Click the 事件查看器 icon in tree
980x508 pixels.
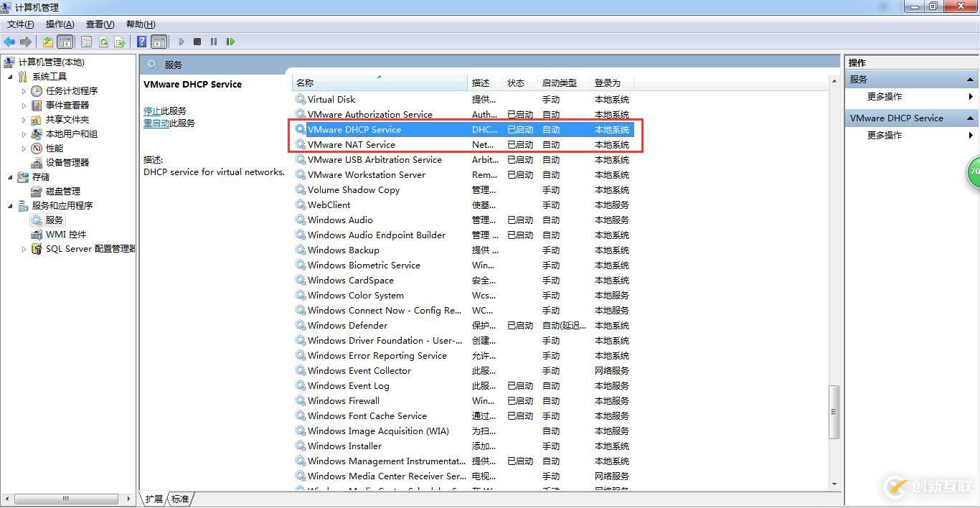tap(37, 105)
